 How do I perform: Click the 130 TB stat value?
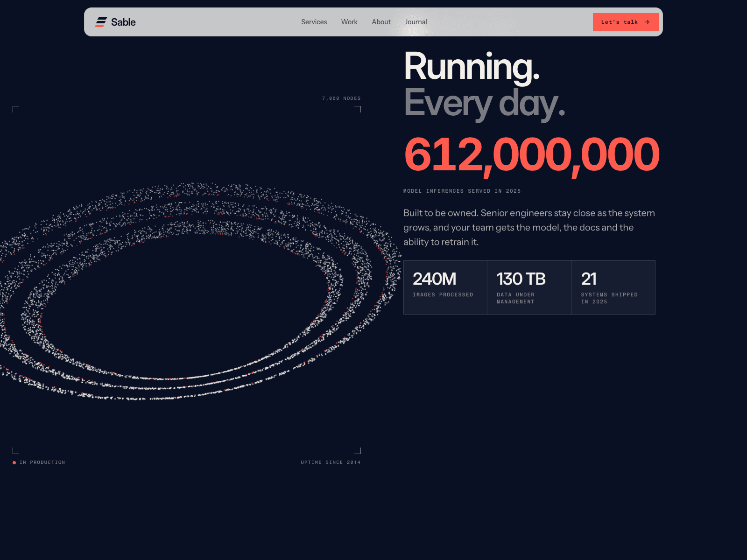point(521,279)
